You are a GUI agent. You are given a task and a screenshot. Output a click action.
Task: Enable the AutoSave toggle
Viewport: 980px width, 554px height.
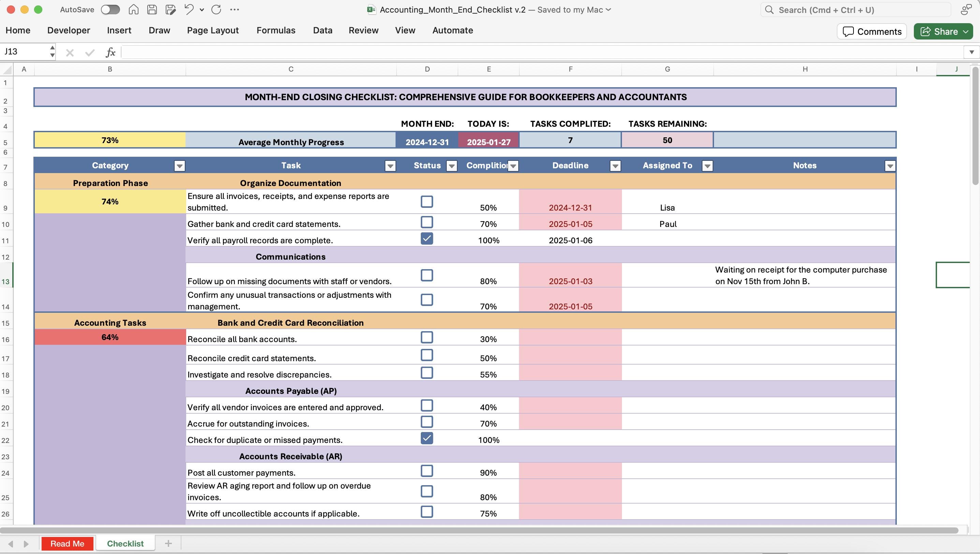pyautogui.click(x=110, y=10)
